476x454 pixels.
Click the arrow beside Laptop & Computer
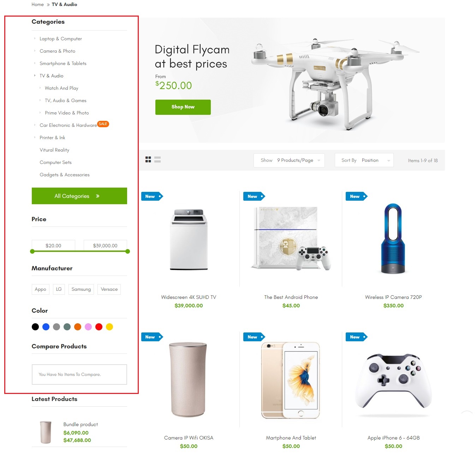coord(35,39)
